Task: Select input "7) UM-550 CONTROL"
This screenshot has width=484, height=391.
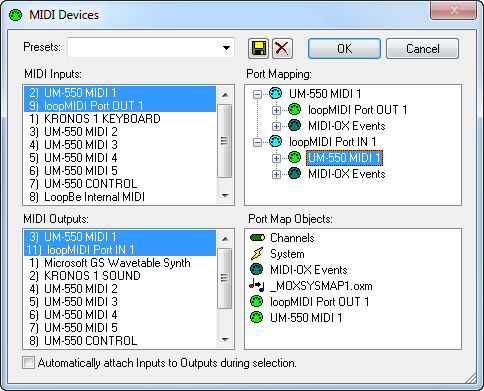Action: [120, 184]
